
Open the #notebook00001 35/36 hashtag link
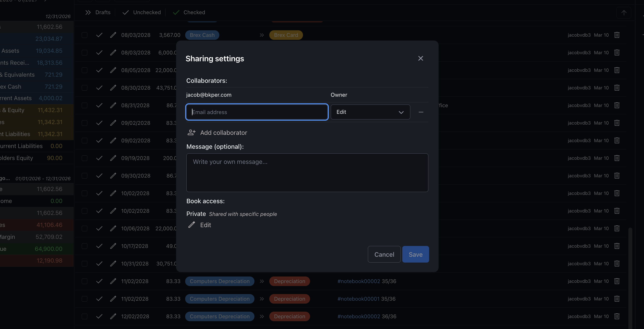point(358,299)
